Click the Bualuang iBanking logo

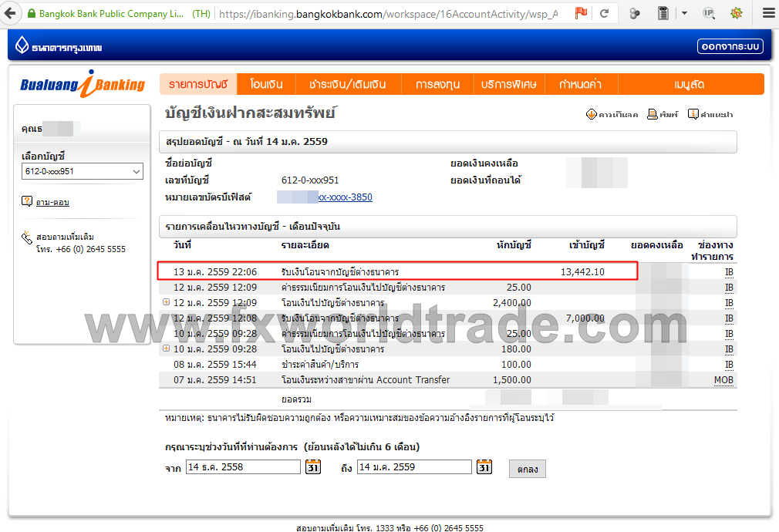click(83, 85)
